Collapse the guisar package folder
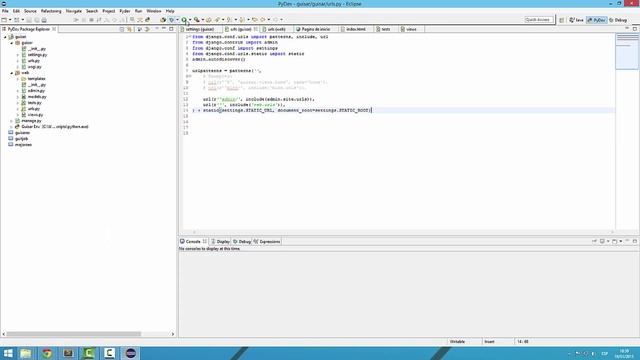 [x=11, y=43]
